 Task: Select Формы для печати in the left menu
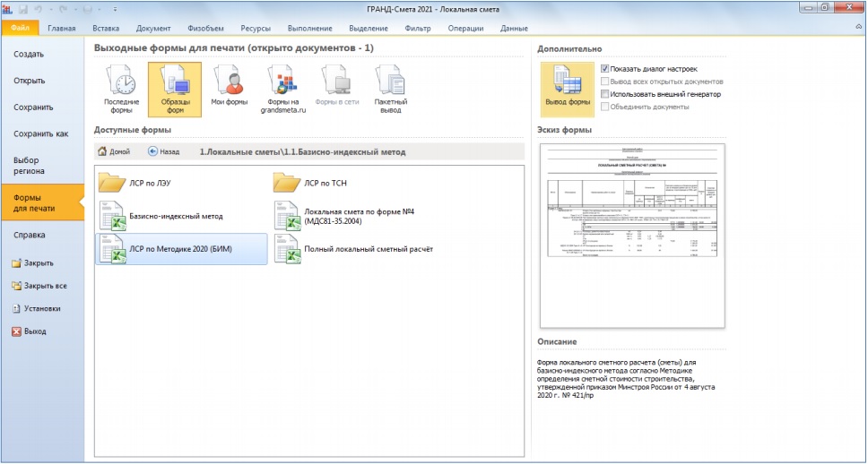click(x=42, y=202)
